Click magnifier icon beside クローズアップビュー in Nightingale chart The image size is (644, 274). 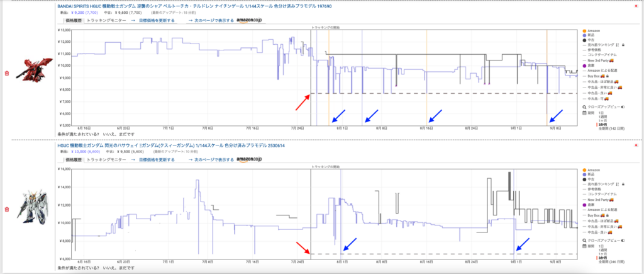click(x=584, y=107)
